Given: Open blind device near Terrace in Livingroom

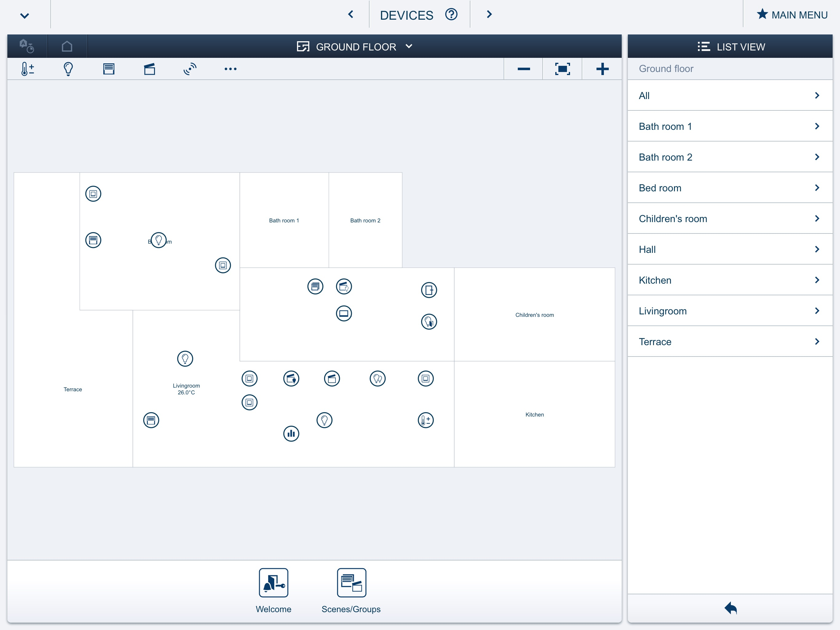Looking at the screenshot, I should click(151, 420).
